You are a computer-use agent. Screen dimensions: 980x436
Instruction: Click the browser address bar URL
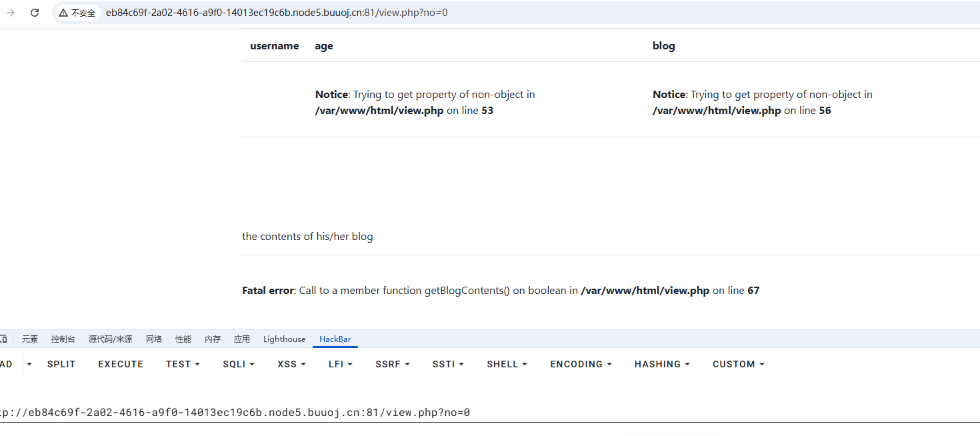277,13
